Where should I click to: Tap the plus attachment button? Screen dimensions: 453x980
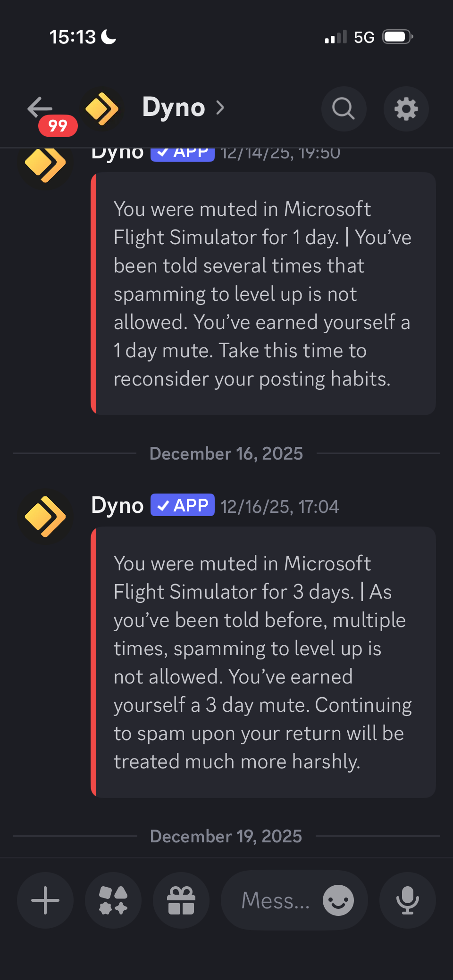45,900
